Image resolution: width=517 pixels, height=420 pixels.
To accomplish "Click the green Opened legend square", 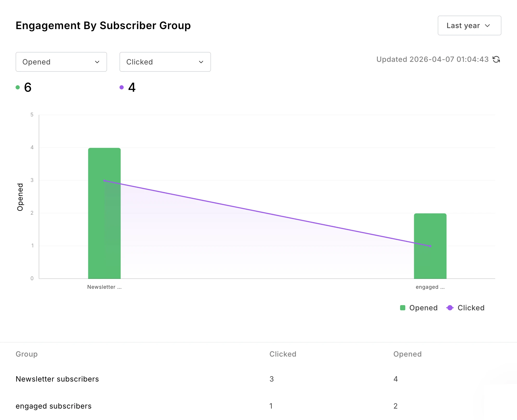I will click(x=403, y=308).
